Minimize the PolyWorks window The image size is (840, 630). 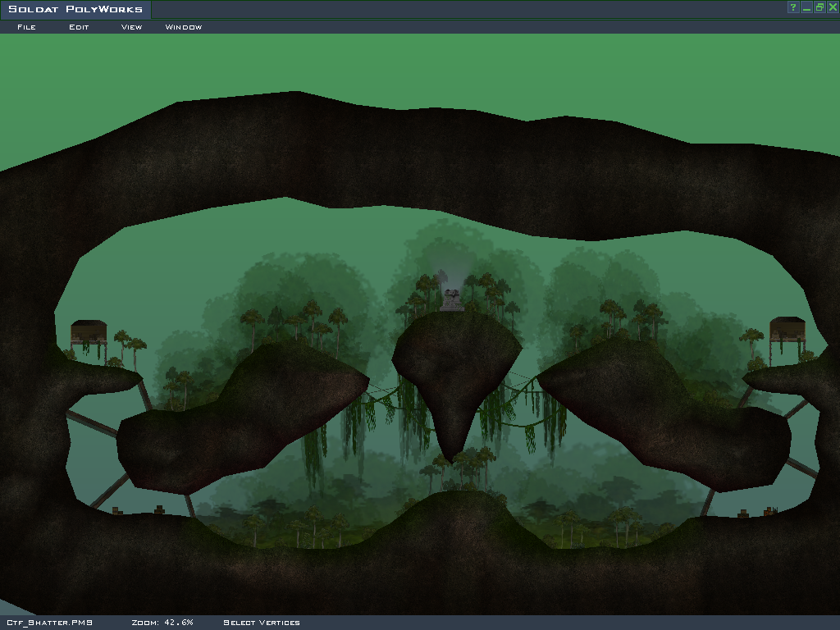click(x=806, y=7)
